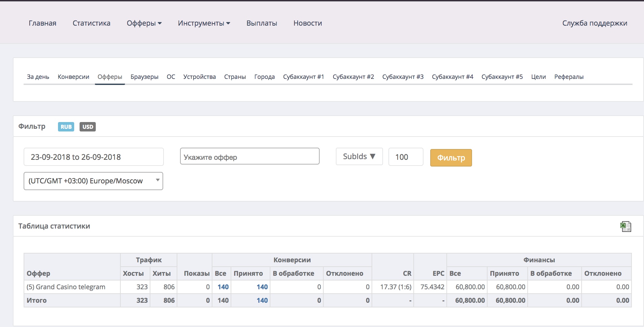Go to the Статистика menu item

pyautogui.click(x=91, y=23)
